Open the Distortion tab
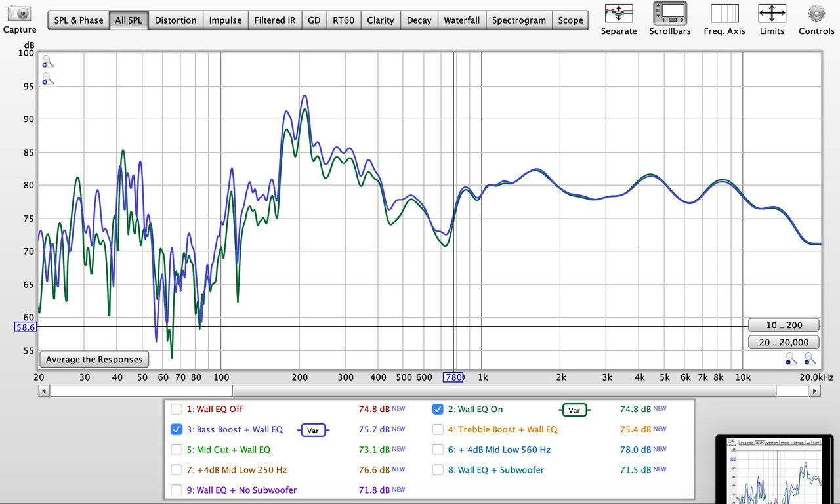 click(175, 20)
